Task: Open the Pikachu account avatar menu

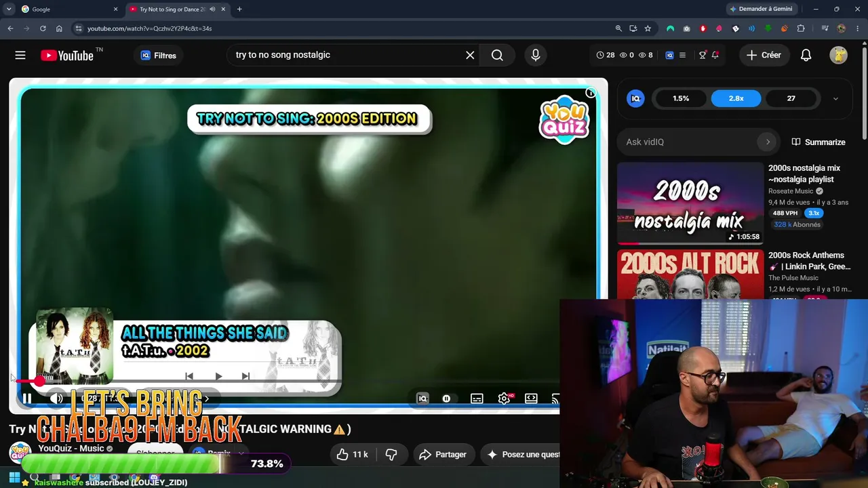Action: (839, 55)
